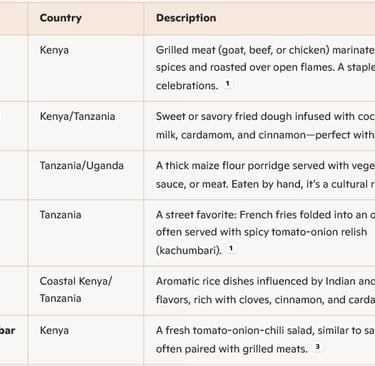375x366 pixels.
Task: Click the French fries street favorite description
Action: pos(265,232)
